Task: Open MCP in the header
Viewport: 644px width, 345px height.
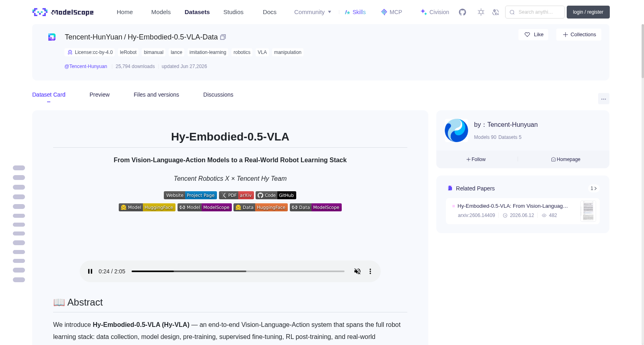Action: tap(392, 12)
